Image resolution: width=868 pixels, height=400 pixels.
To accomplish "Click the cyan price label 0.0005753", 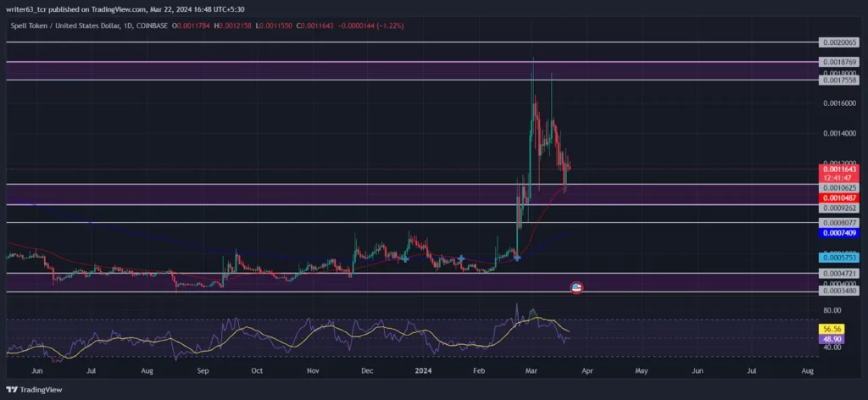I will coord(839,258).
